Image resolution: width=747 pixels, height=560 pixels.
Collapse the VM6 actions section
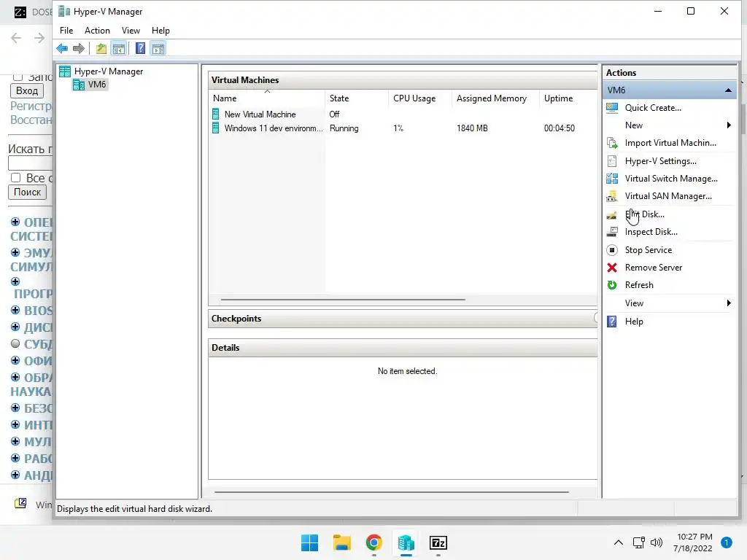tap(729, 90)
